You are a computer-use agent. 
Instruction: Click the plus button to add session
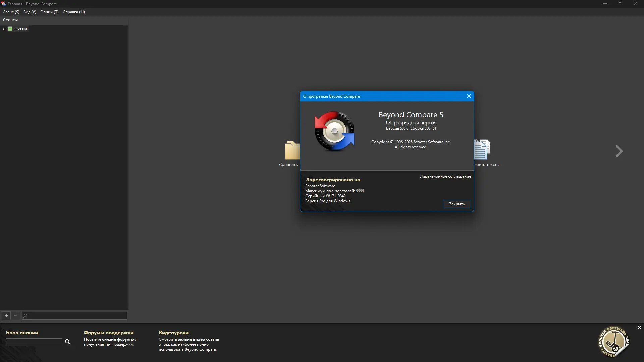[6, 316]
